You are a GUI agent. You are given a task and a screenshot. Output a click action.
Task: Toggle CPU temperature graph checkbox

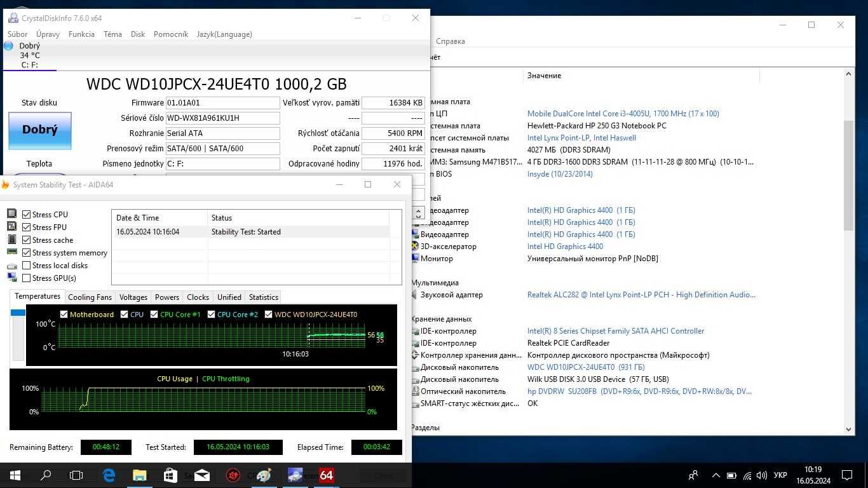(124, 314)
